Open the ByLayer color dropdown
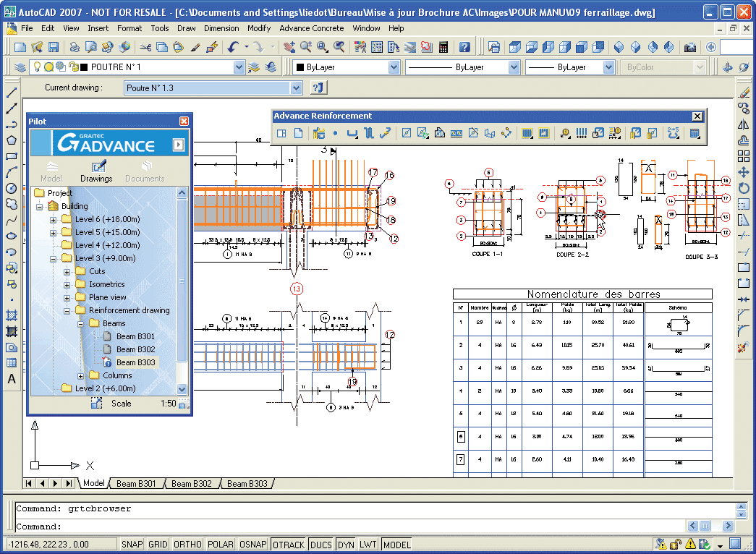This screenshot has height=554, width=756. 394,67
